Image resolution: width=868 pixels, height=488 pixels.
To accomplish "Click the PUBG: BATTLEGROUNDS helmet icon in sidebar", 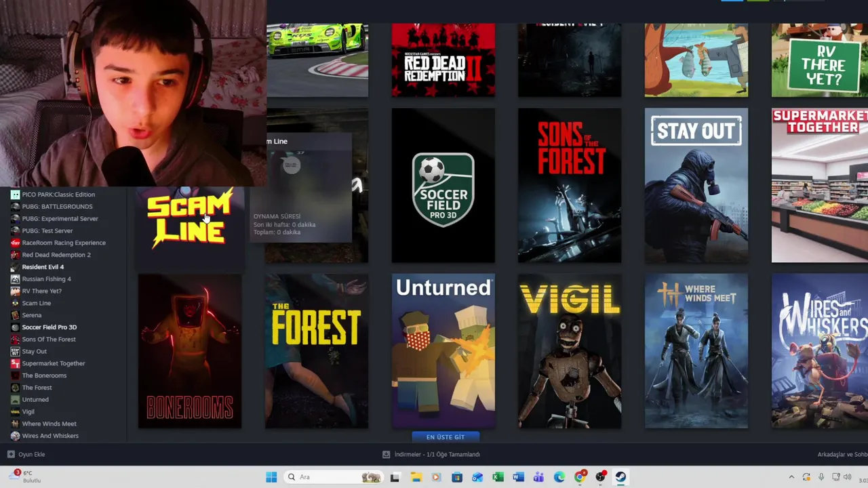I will (15, 207).
